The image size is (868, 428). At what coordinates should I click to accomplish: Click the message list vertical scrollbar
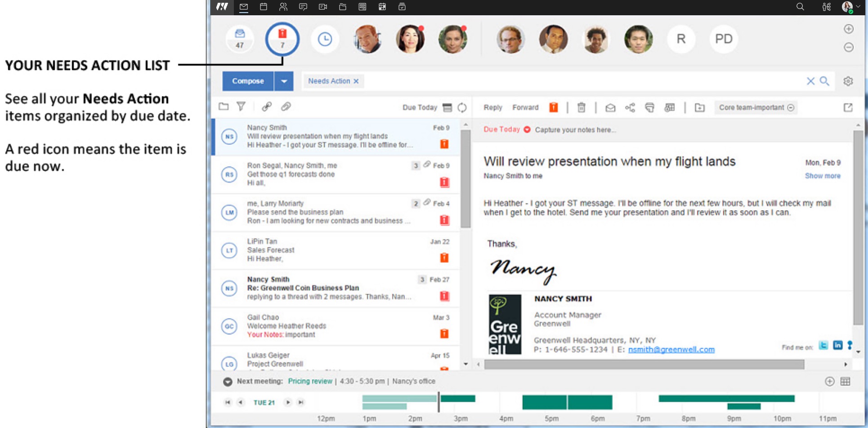tap(465, 179)
